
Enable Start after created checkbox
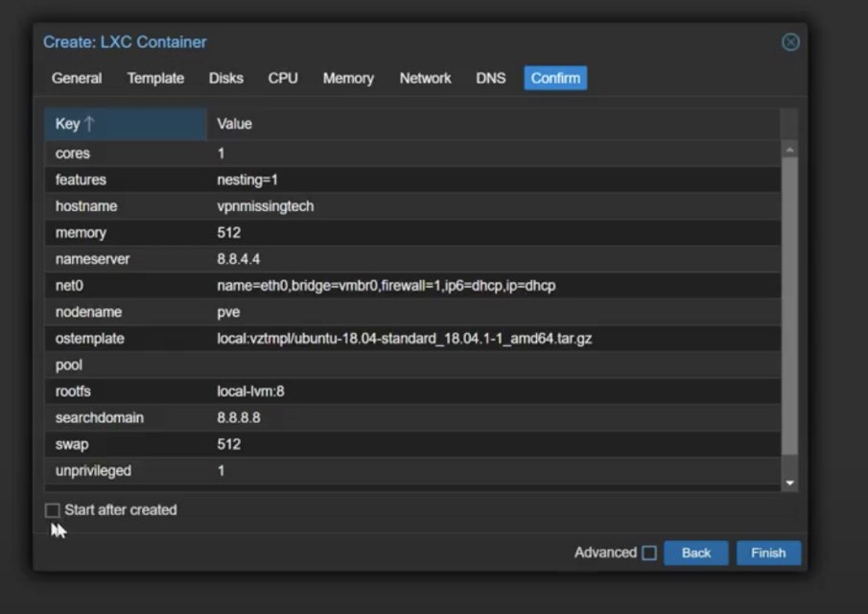click(x=53, y=510)
